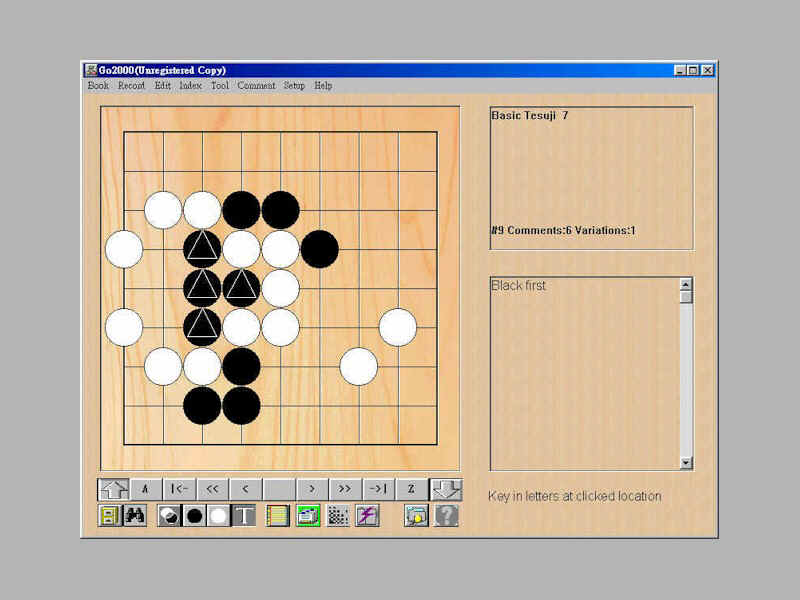Click the question mark help icon
This screenshot has width=800, height=600.
tap(446, 516)
